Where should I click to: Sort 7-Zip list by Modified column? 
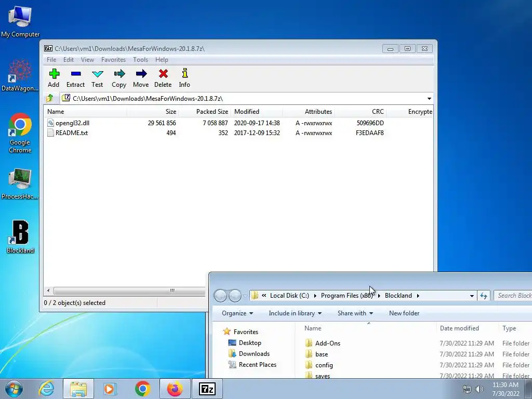coord(257,112)
